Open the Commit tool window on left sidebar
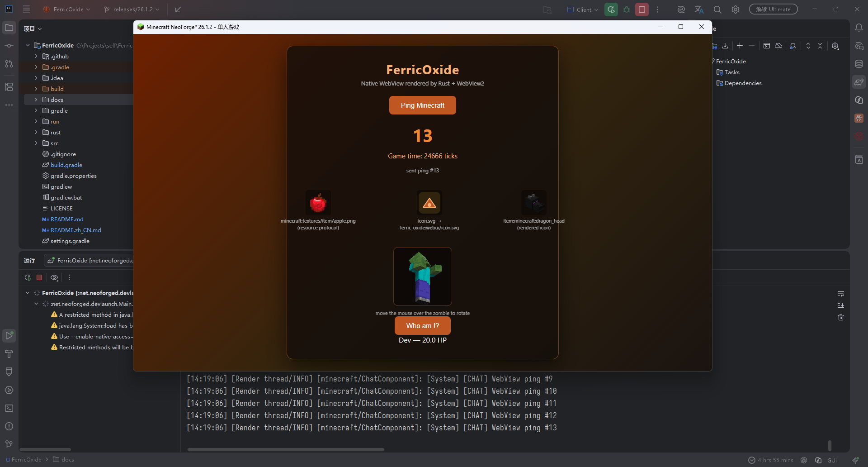This screenshot has height=467, width=868. [x=9, y=46]
